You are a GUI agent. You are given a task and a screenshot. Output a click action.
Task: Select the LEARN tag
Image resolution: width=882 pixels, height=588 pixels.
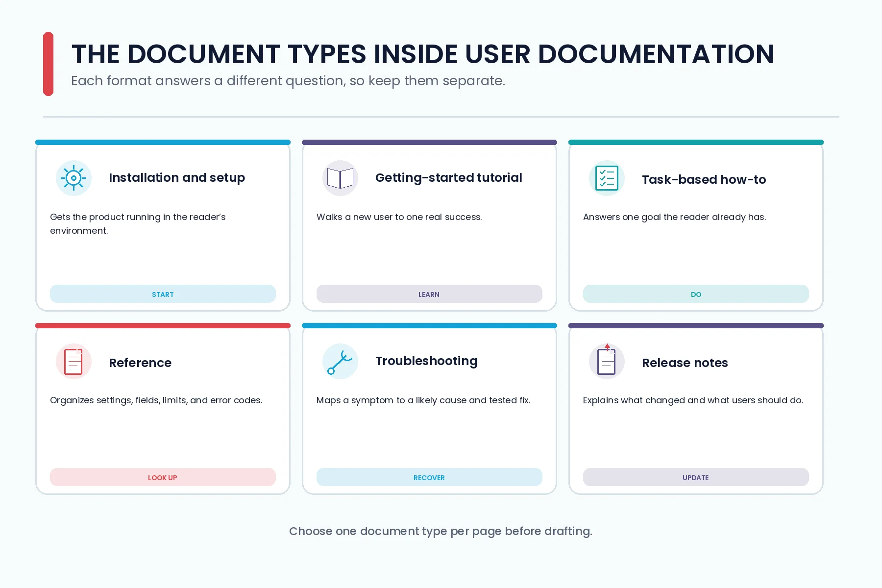pos(429,294)
